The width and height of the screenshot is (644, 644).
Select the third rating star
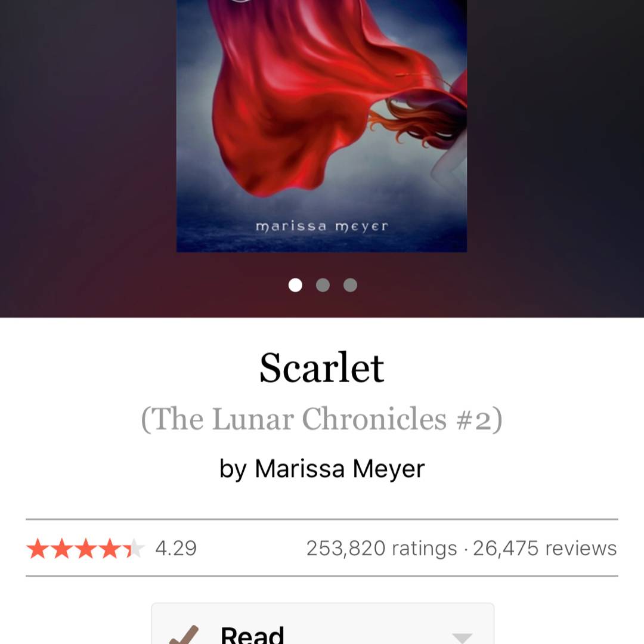coord(86,549)
